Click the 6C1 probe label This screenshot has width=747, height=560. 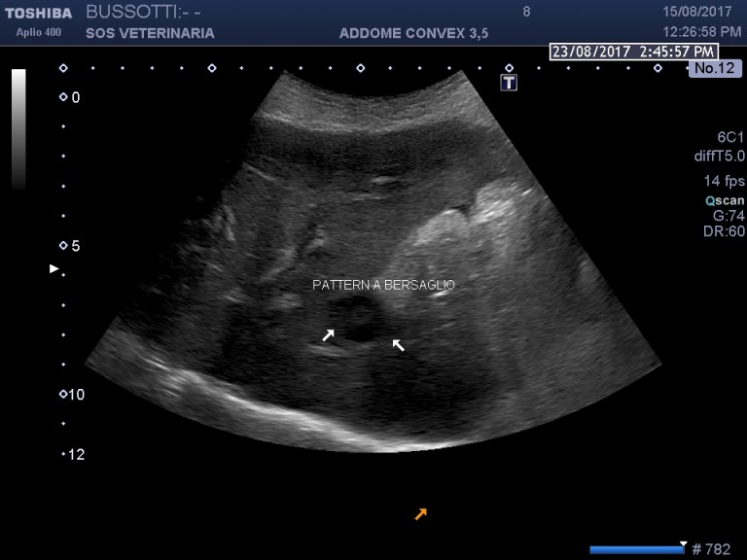click(x=729, y=138)
